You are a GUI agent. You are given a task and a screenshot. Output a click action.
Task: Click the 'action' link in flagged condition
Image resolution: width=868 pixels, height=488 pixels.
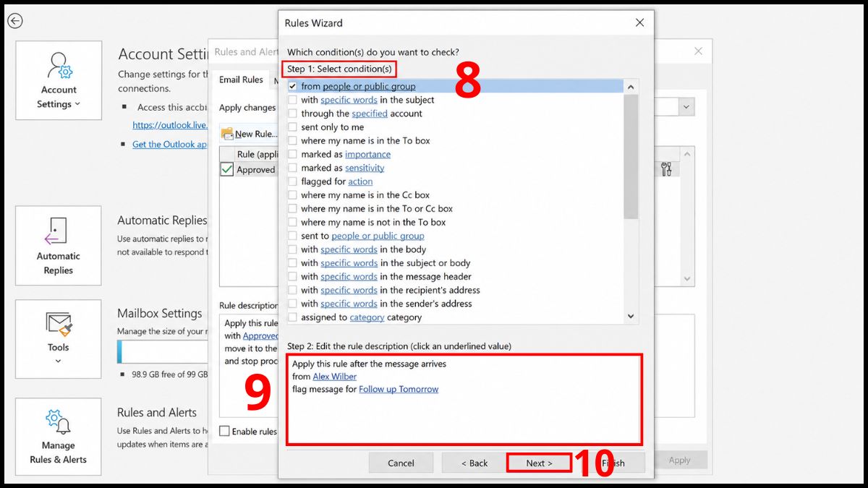click(360, 181)
